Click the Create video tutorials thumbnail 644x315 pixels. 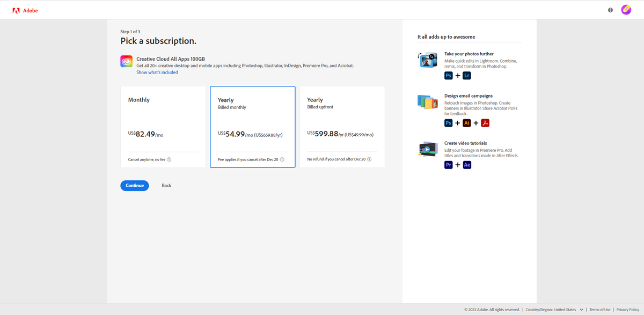428,149
